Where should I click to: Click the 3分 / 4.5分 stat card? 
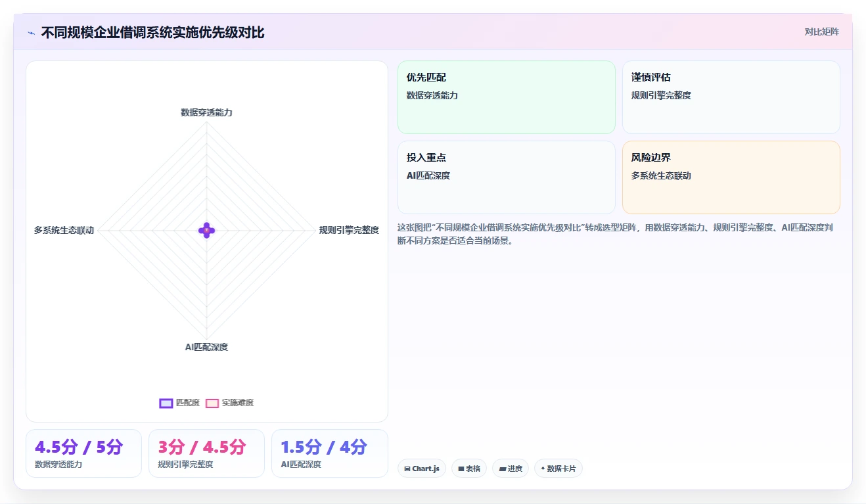206,453
